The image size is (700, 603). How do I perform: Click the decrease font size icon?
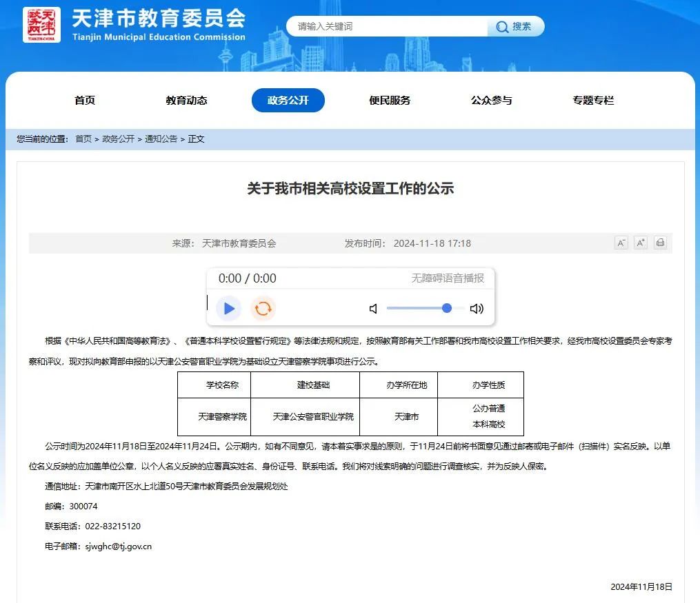point(621,243)
